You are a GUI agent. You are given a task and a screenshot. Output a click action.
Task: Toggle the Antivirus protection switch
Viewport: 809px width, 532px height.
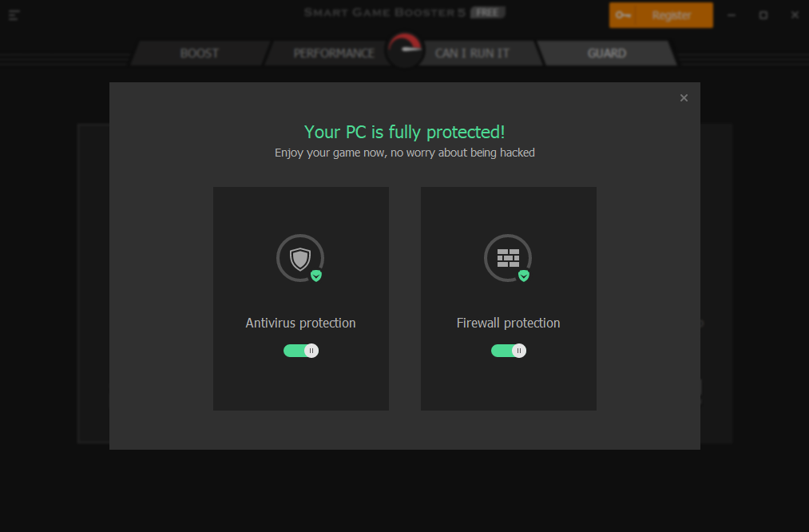[x=301, y=351]
